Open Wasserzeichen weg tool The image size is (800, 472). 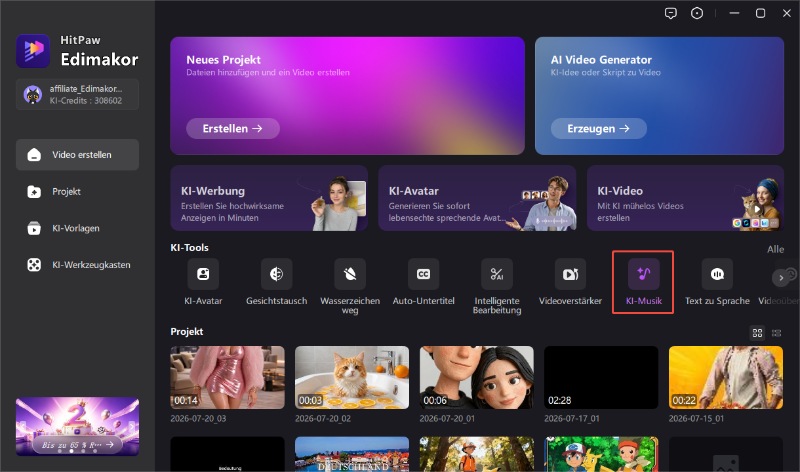[350, 274]
